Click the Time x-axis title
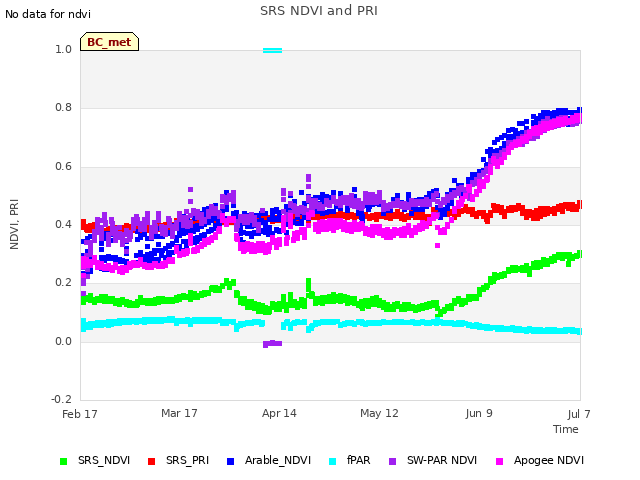Screen dimensions: 640x480 tap(566, 429)
